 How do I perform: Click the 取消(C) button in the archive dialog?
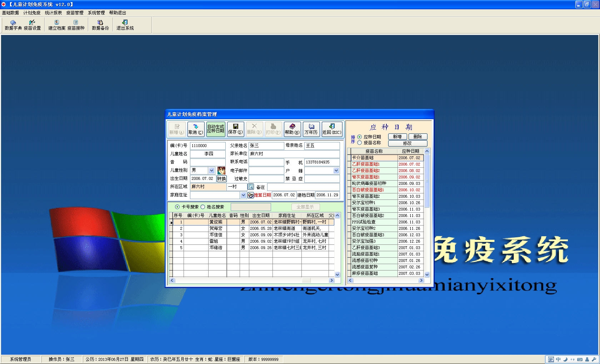196,129
